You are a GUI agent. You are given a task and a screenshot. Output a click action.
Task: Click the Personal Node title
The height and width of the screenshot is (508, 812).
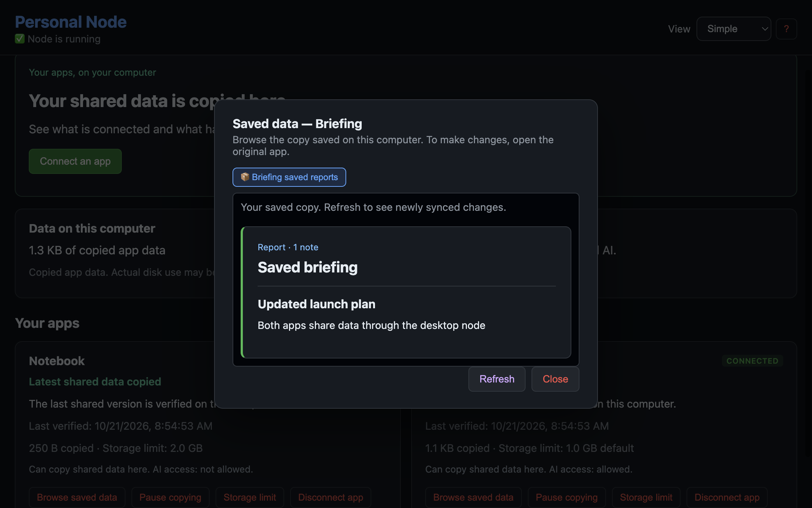(71, 22)
